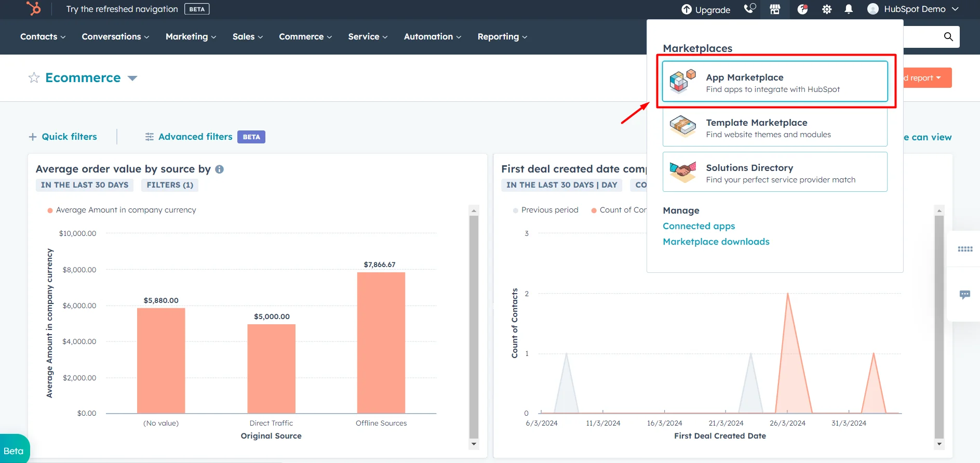Favorite the Ecommerce dashboard star
The image size is (980, 463).
tap(34, 77)
